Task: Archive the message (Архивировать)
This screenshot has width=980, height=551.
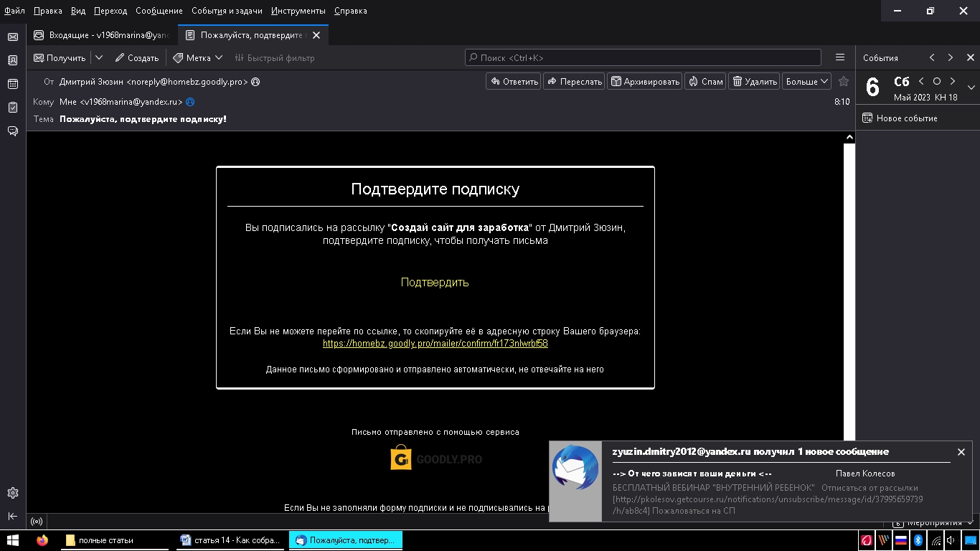Action: click(645, 82)
